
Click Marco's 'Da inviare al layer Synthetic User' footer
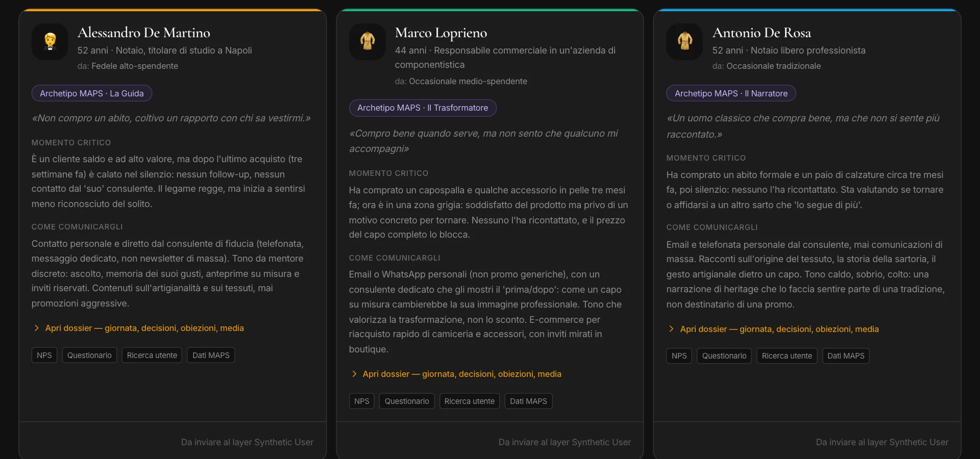pyautogui.click(x=565, y=442)
